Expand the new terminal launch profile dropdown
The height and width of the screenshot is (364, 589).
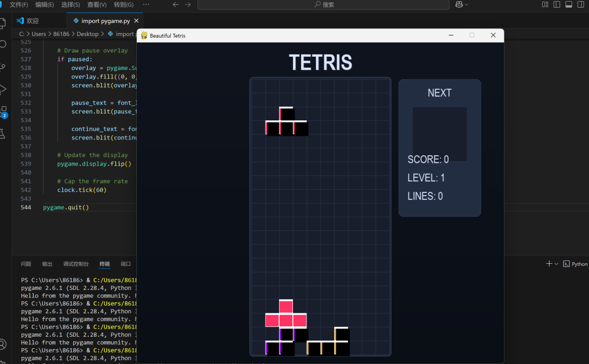coord(556,264)
